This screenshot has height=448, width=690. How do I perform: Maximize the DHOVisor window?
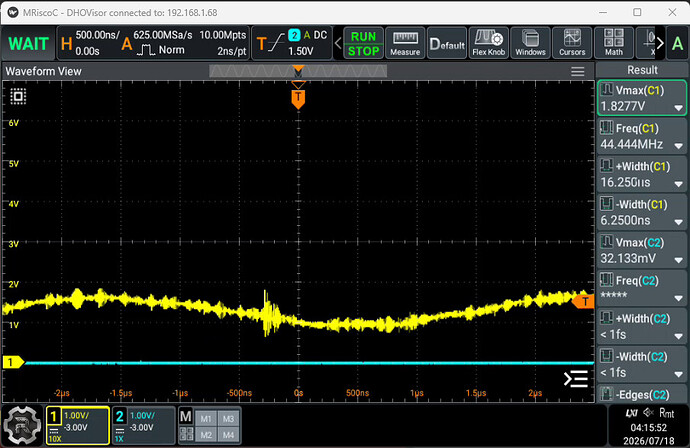pos(637,12)
